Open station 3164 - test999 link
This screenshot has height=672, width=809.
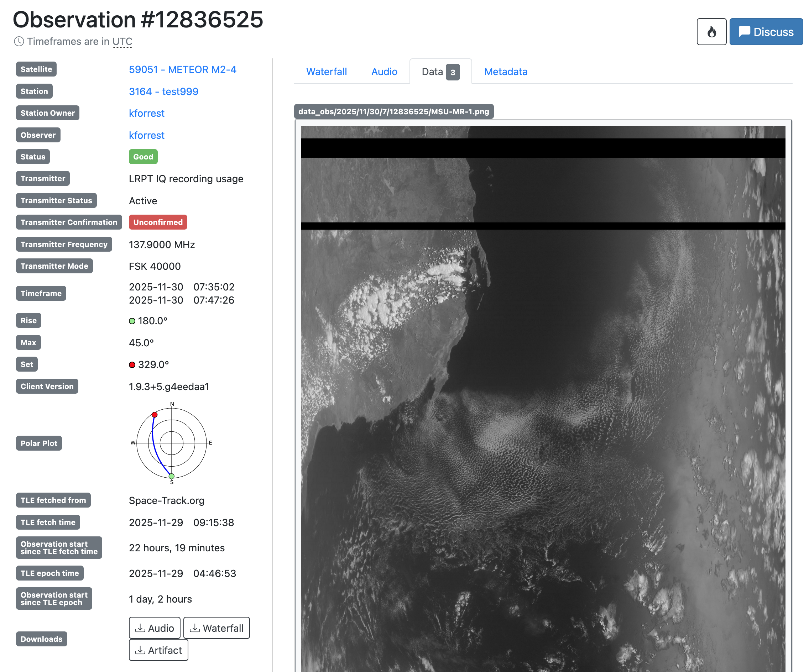163,91
